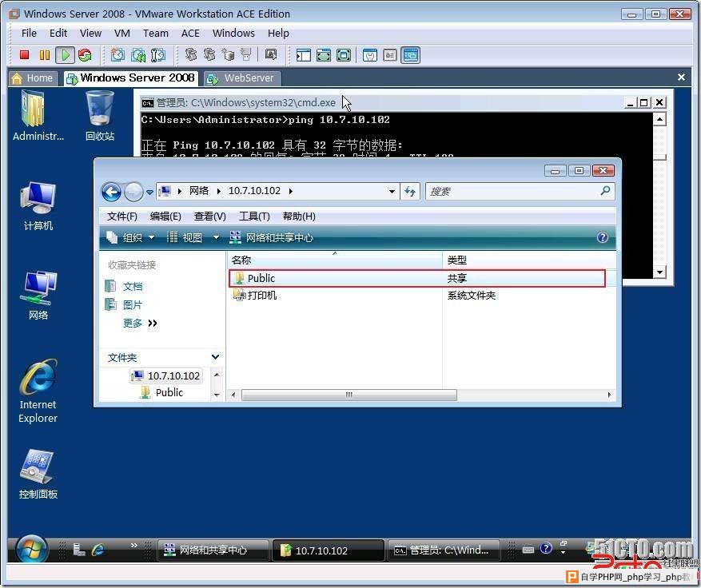Click the Windows Start orb

32,550
